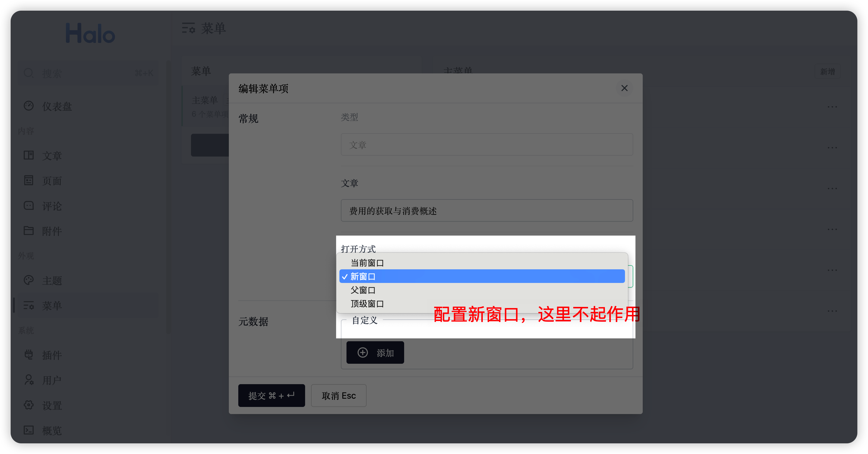Viewport: 868px width, 454px height.
Task: Confirm 新窗口 as the selected option
Action: (363, 276)
